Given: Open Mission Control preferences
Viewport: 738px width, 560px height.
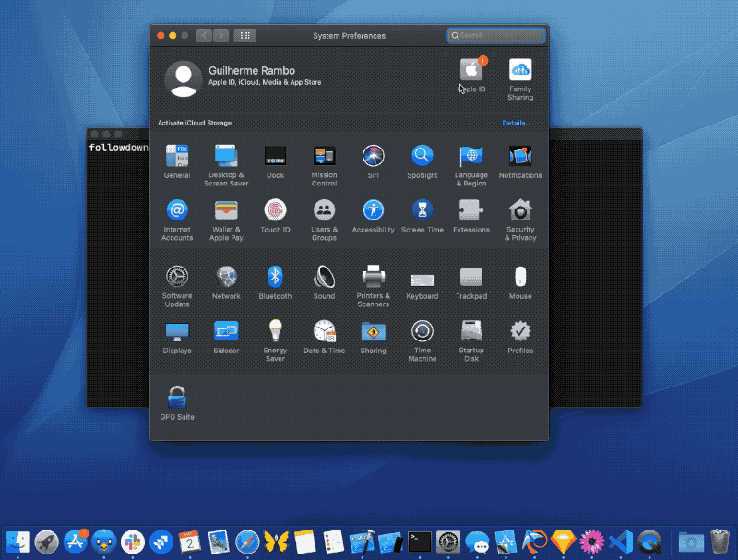Looking at the screenshot, I should (x=325, y=156).
